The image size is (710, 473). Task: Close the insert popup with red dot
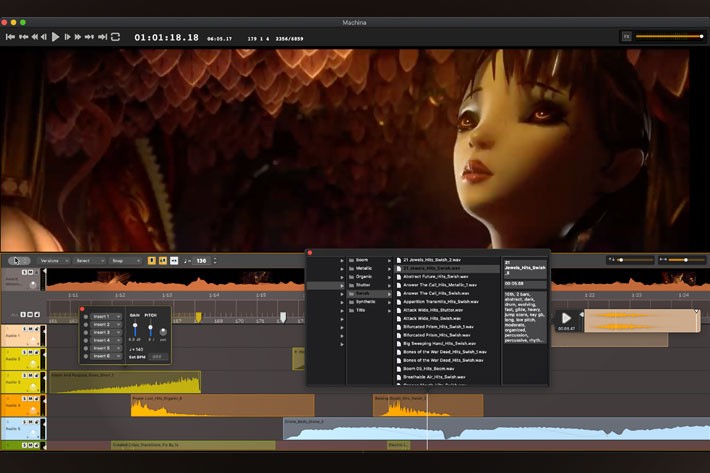click(x=82, y=309)
